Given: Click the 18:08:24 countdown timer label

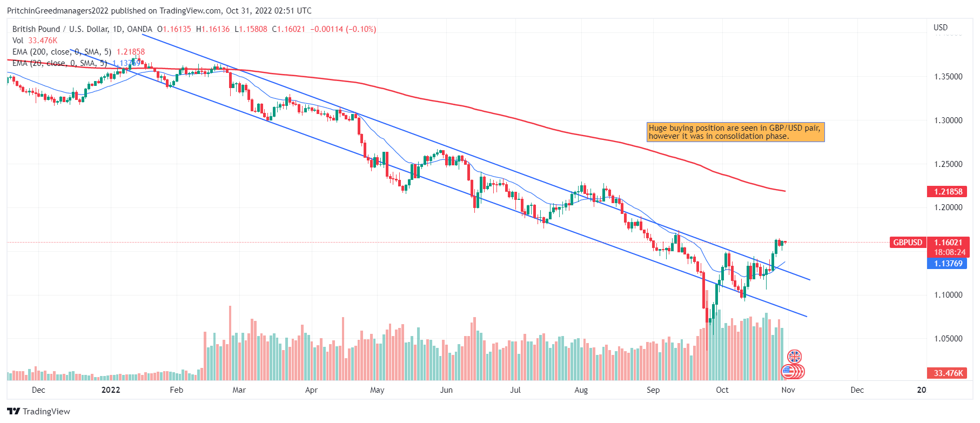Looking at the screenshot, I should coord(949,252).
